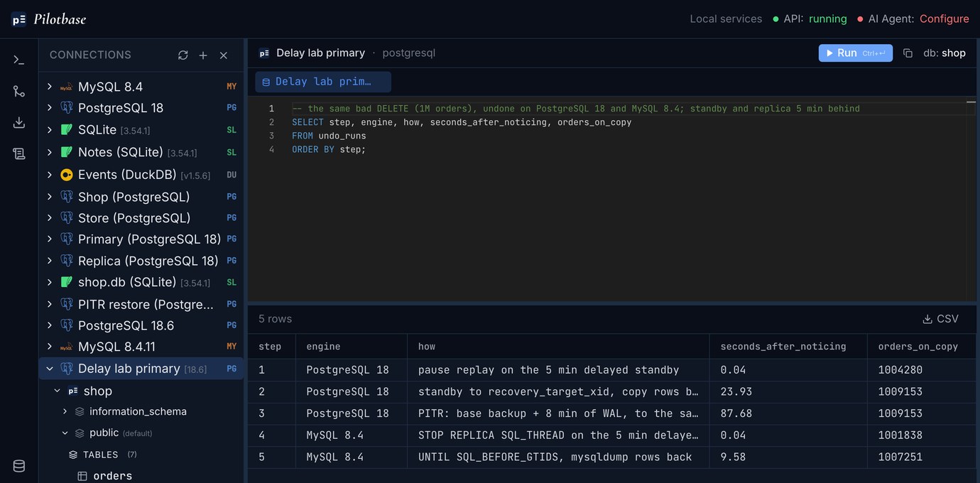Click the editor header Pilotbase tab icon
This screenshot has width=980, height=483.
tap(264, 53)
